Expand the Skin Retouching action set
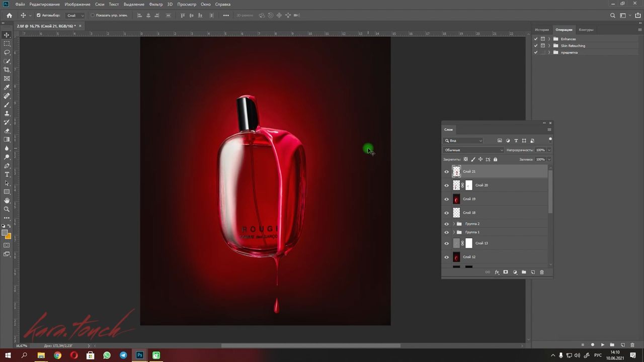This screenshot has width=644, height=362. pos(549,46)
